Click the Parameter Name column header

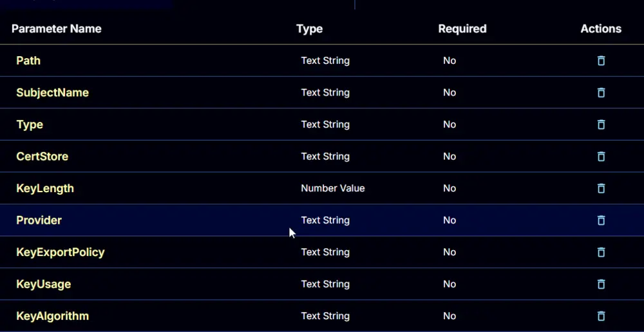[x=56, y=29]
